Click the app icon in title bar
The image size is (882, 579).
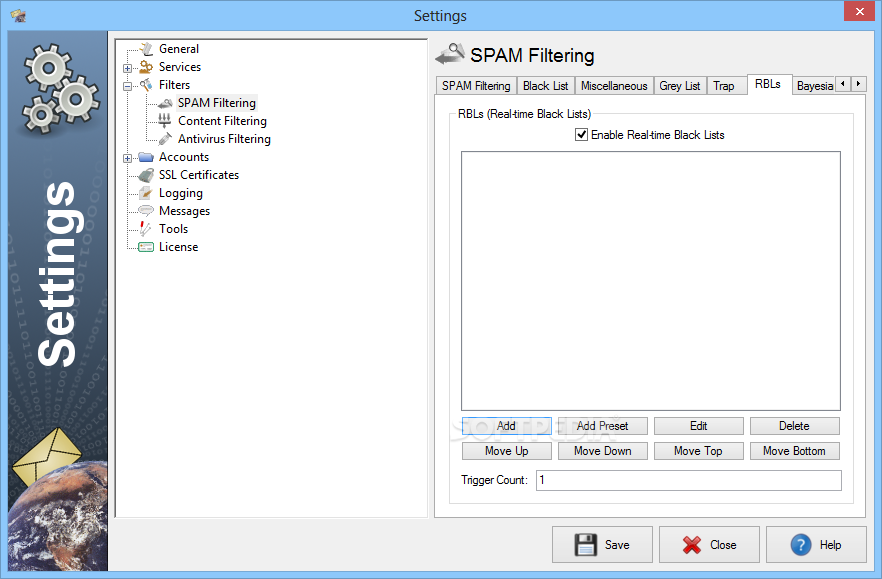[x=18, y=15]
